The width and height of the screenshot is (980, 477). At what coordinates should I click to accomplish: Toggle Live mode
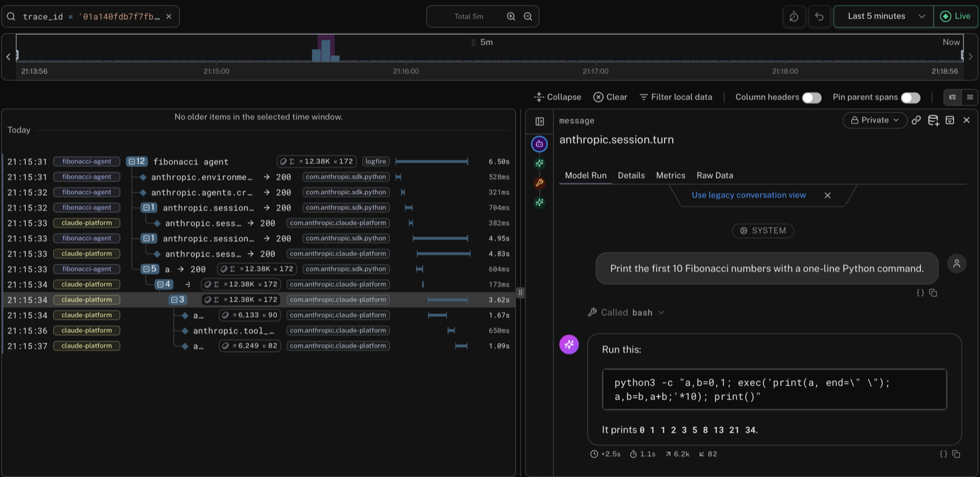(956, 17)
